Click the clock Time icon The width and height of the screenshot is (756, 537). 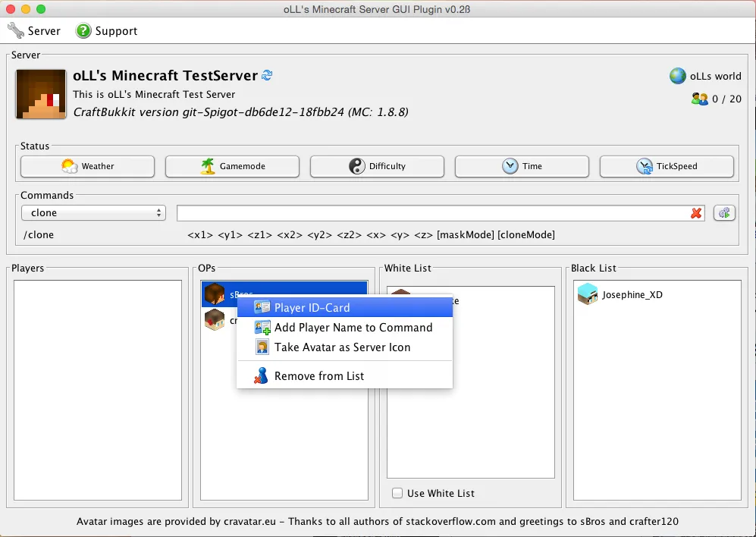coord(510,166)
